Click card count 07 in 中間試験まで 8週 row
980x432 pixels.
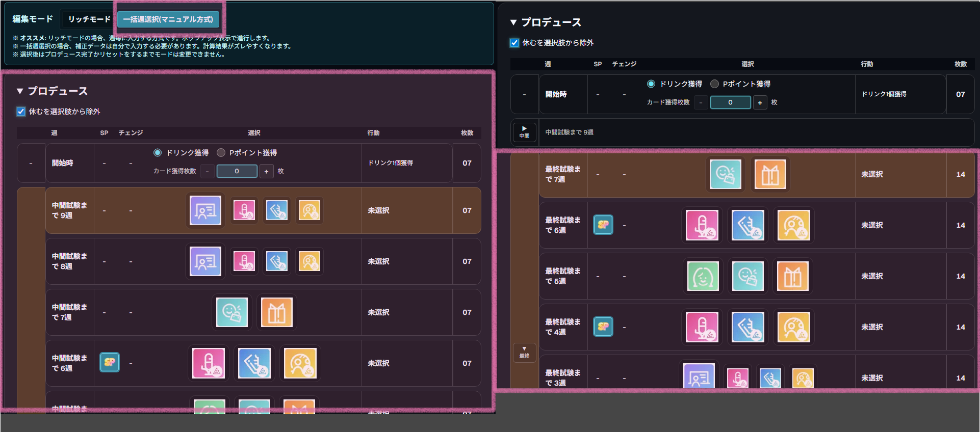(x=467, y=261)
